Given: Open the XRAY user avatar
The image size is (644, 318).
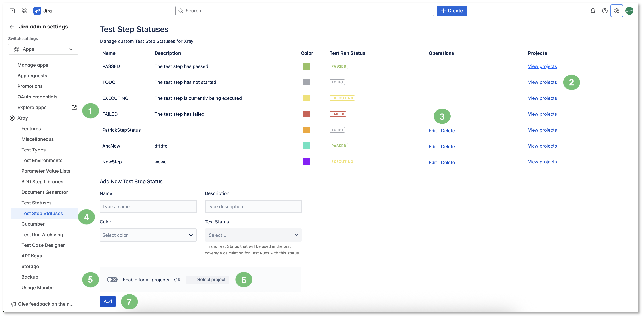Looking at the screenshot, I should click(x=629, y=11).
